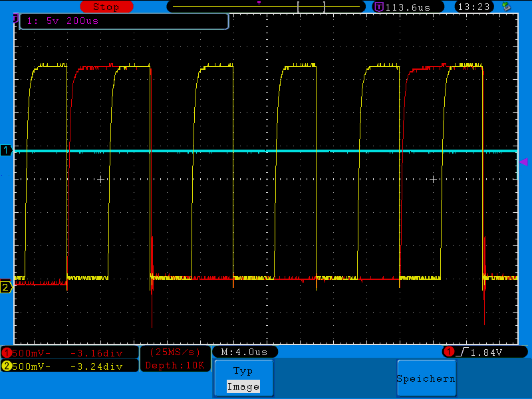Screen dimensions: 532x399
Task: Click the -3.16div offset value
Action: tap(96, 353)
